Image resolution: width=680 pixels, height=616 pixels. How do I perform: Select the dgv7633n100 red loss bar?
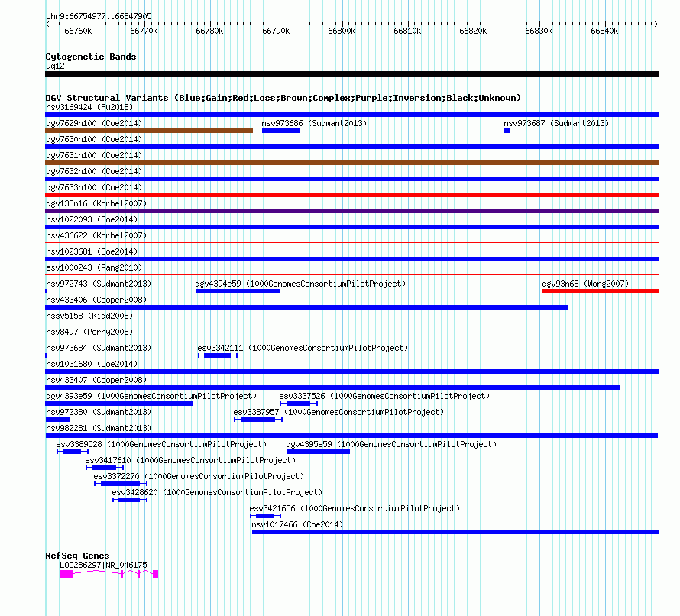coord(351,195)
